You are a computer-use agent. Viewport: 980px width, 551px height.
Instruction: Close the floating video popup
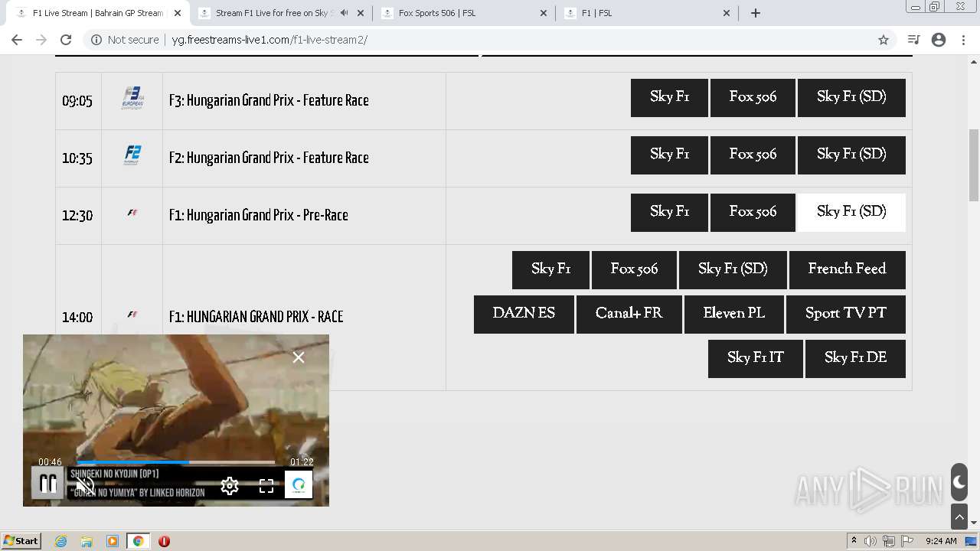tap(299, 357)
